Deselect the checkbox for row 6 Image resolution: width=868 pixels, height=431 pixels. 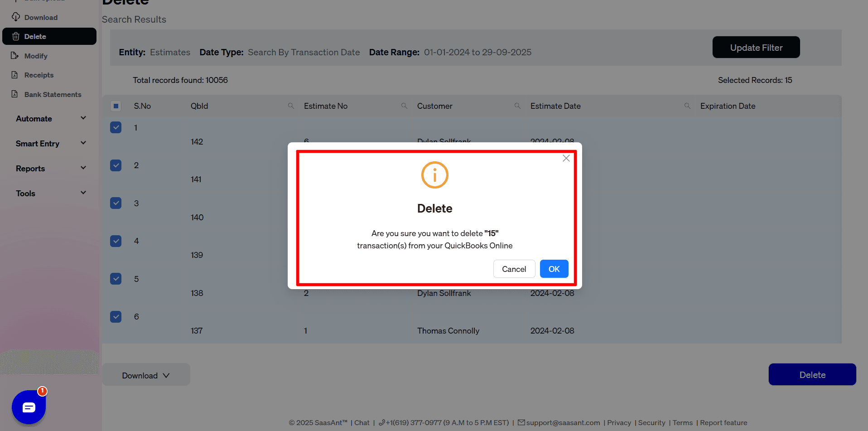point(116,316)
